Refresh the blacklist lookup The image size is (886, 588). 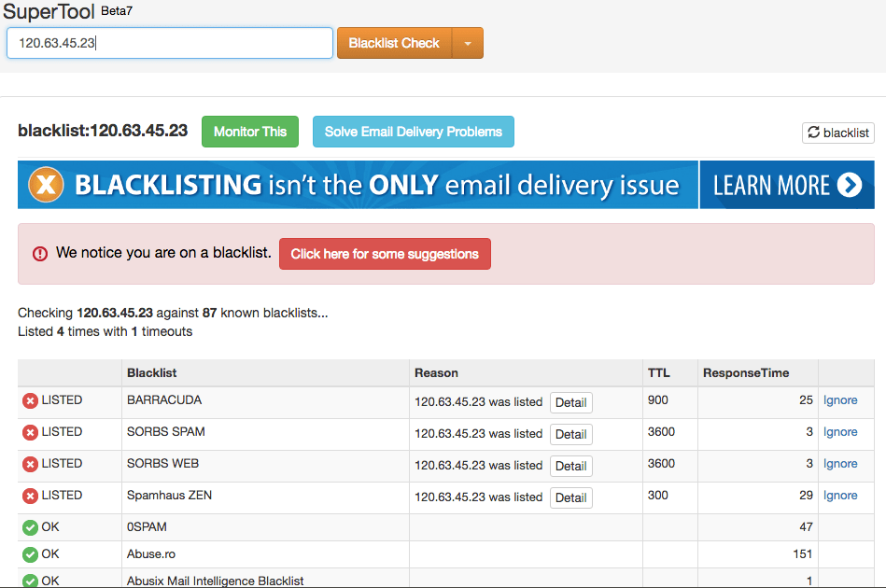(x=838, y=133)
